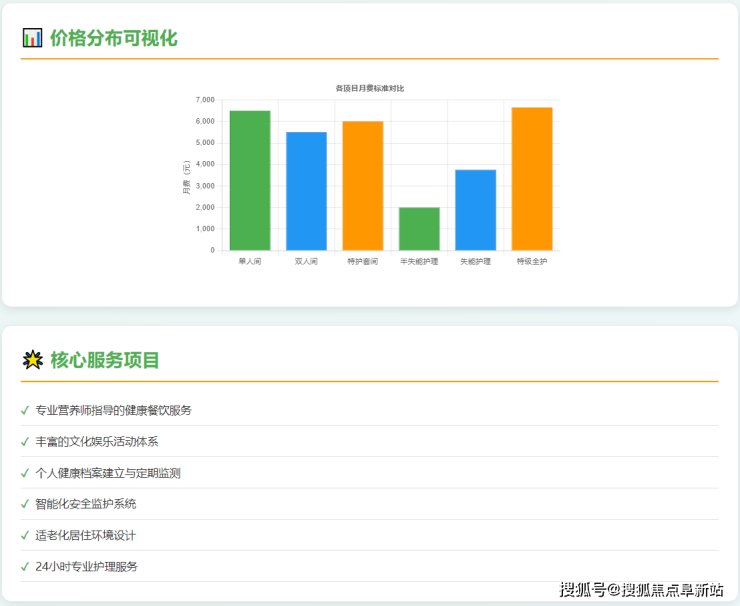Click the burst star icon beside 核心服务项目

tap(32, 360)
